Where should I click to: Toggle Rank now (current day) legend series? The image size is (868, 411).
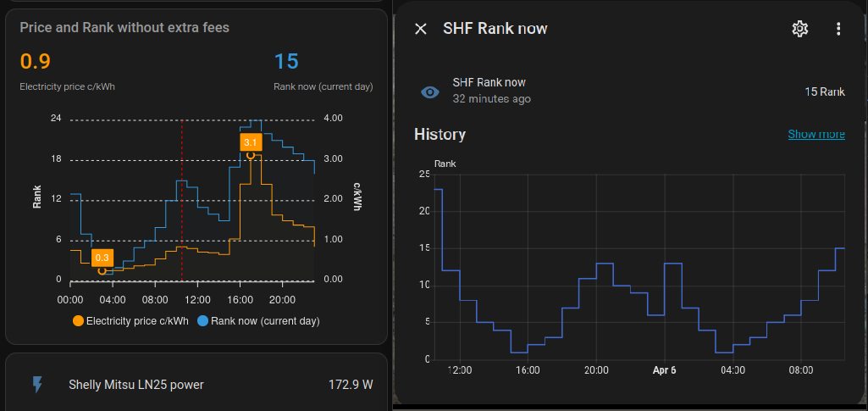264,321
